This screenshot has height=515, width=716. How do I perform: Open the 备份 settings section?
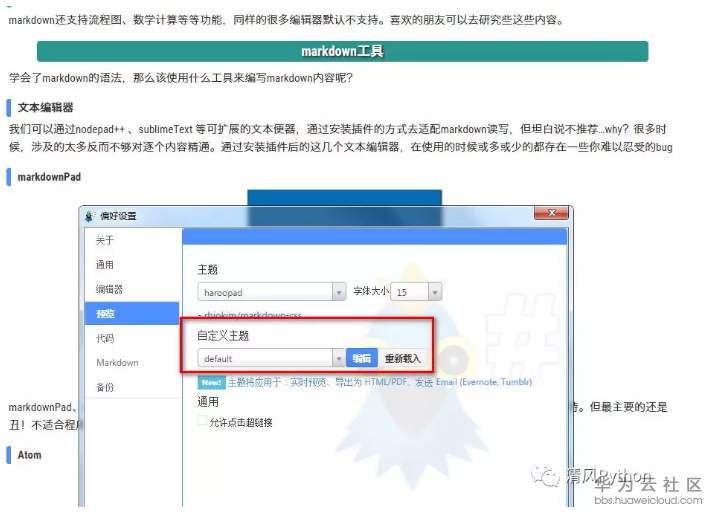[105, 387]
